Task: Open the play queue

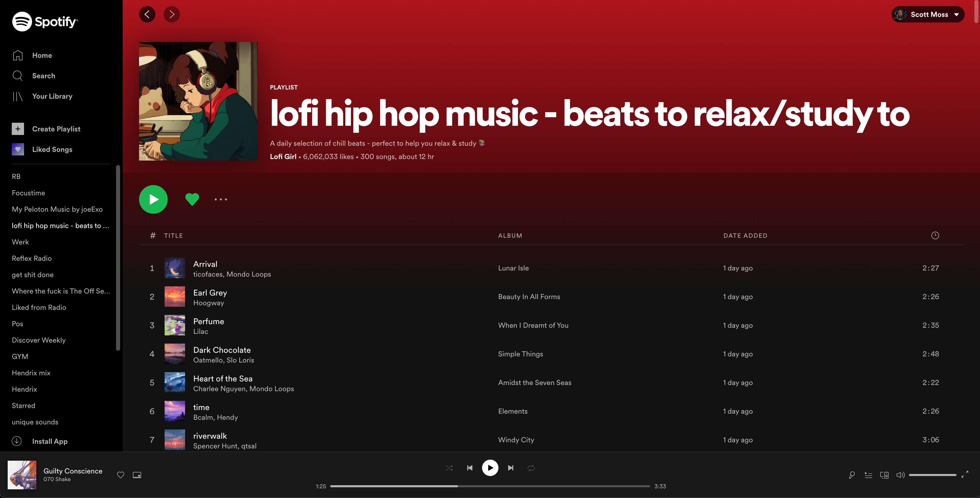Action: coord(868,475)
